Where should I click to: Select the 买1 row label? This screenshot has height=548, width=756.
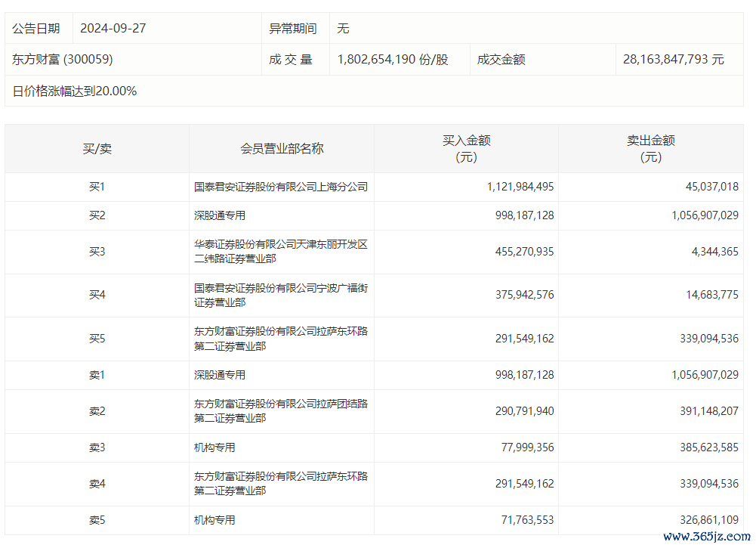tap(97, 187)
